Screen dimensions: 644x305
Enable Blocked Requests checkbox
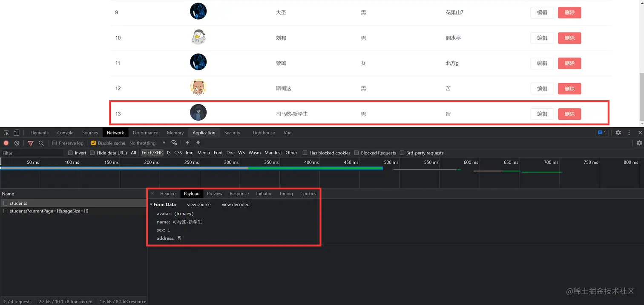356,153
